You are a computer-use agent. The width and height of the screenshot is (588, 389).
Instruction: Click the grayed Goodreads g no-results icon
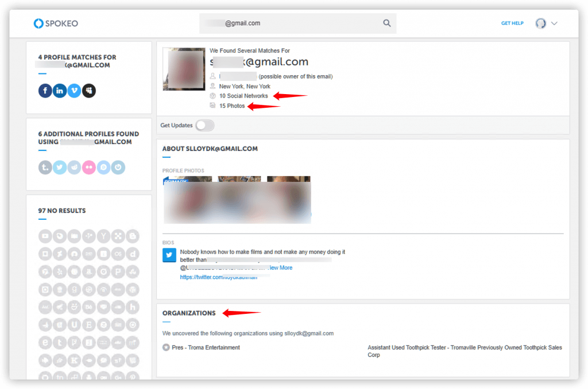[74, 289]
